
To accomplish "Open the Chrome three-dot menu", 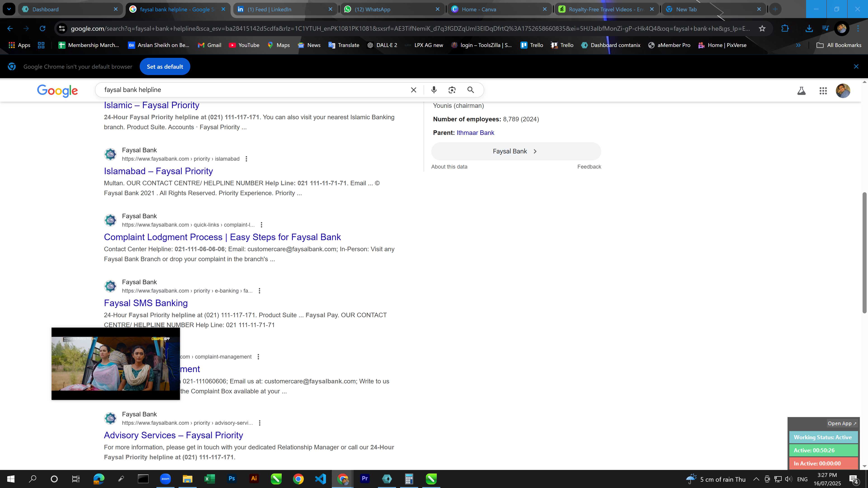I will (x=858, y=29).
